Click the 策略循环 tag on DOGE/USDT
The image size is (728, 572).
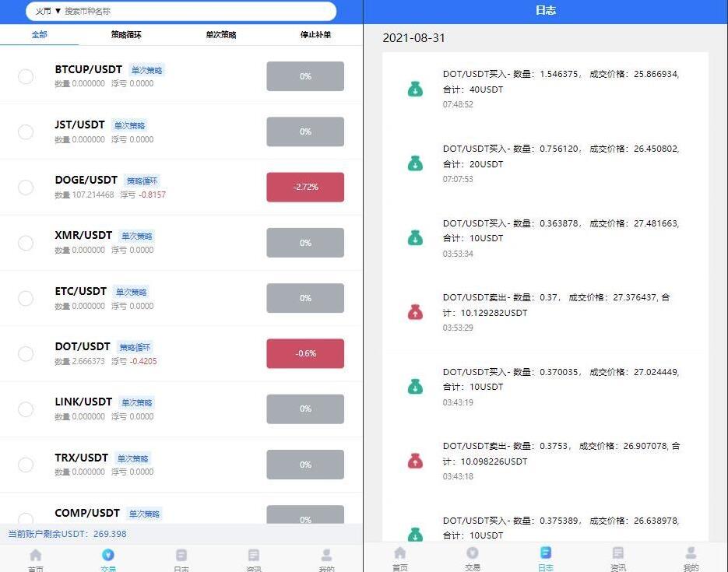(x=142, y=181)
